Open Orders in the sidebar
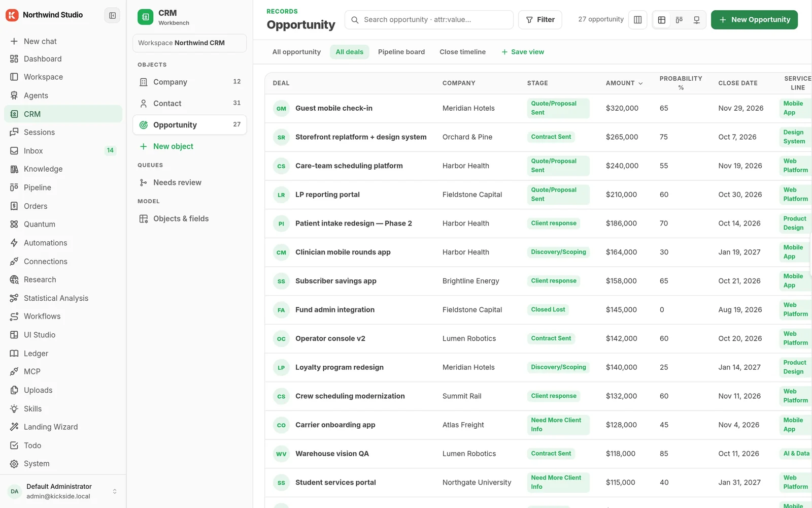 tap(63, 206)
